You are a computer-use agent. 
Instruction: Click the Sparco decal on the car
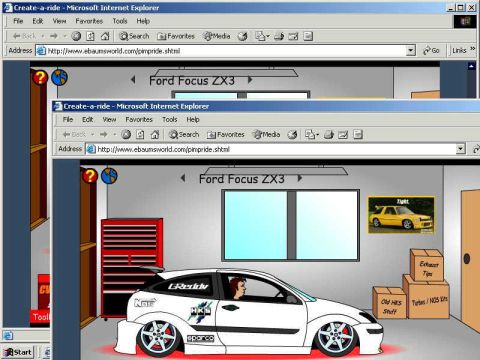tap(200, 338)
